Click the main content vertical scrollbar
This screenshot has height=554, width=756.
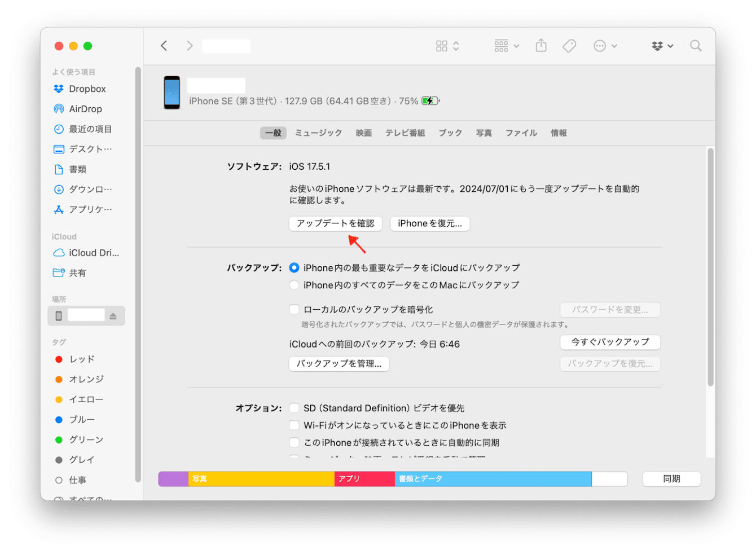[x=710, y=267]
